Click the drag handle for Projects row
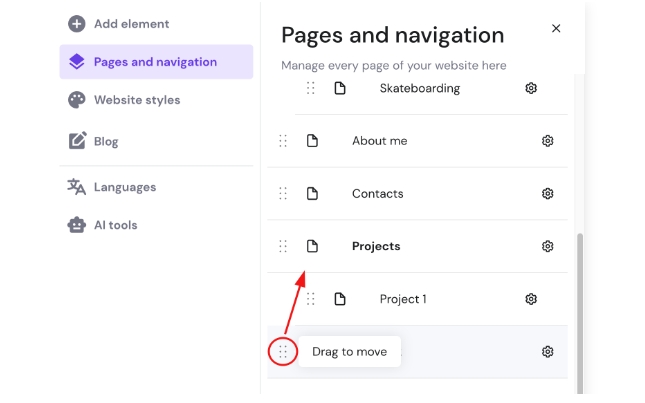The height and width of the screenshot is (403, 645). coord(283,246)
